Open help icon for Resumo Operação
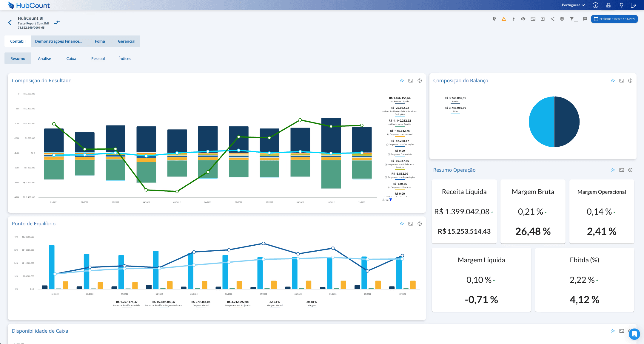This screenshot has width=644, height=344. (x=630, y=170)
